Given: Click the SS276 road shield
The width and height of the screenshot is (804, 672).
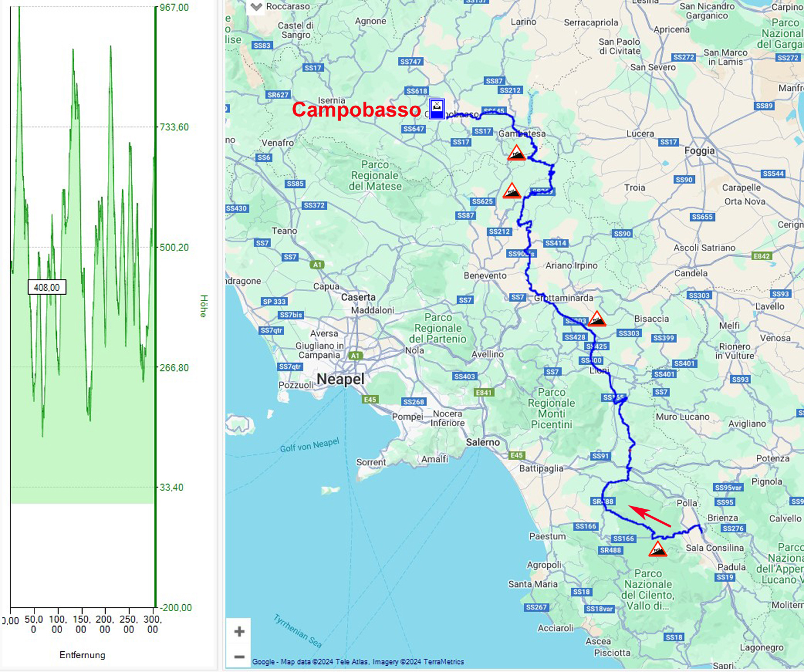Looking at the screenshot, I should tap(733, 528).
